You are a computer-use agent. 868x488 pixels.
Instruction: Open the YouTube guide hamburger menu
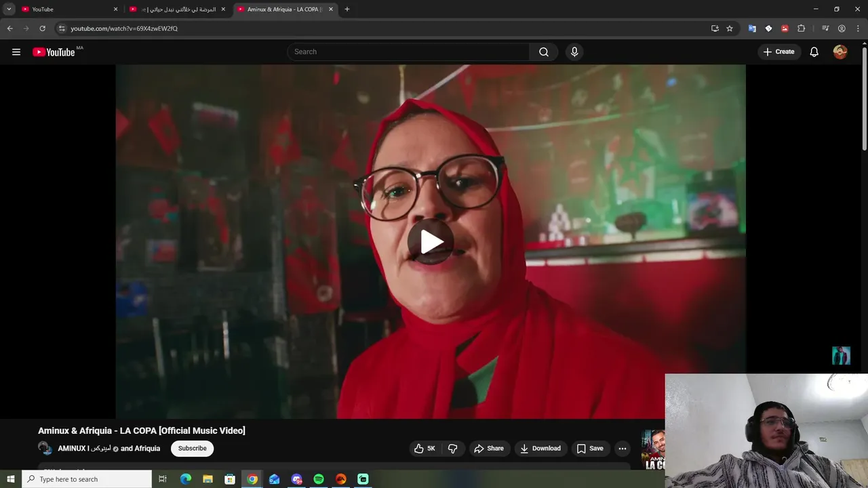(16, 52)
